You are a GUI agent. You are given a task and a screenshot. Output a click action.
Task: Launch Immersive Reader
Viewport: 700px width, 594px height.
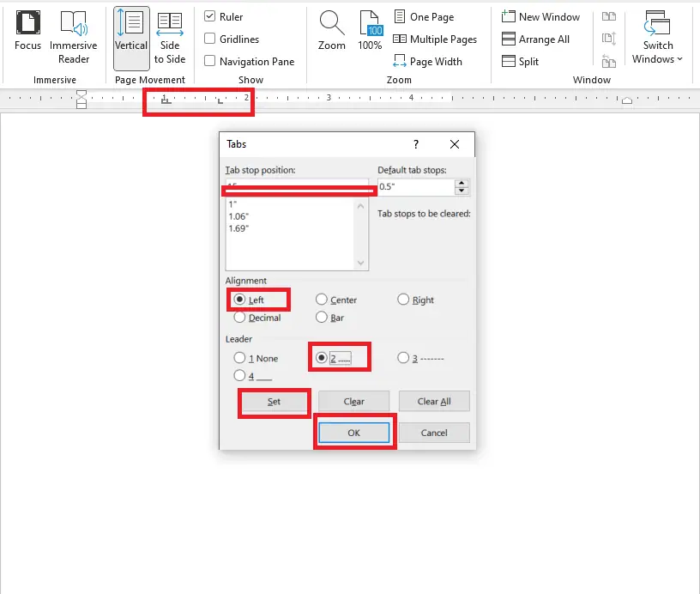74,34
